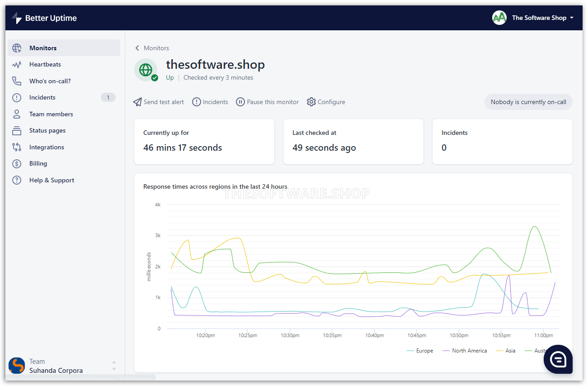
Task: Click the 10:30pm axis label
Action: click(290, 335)
